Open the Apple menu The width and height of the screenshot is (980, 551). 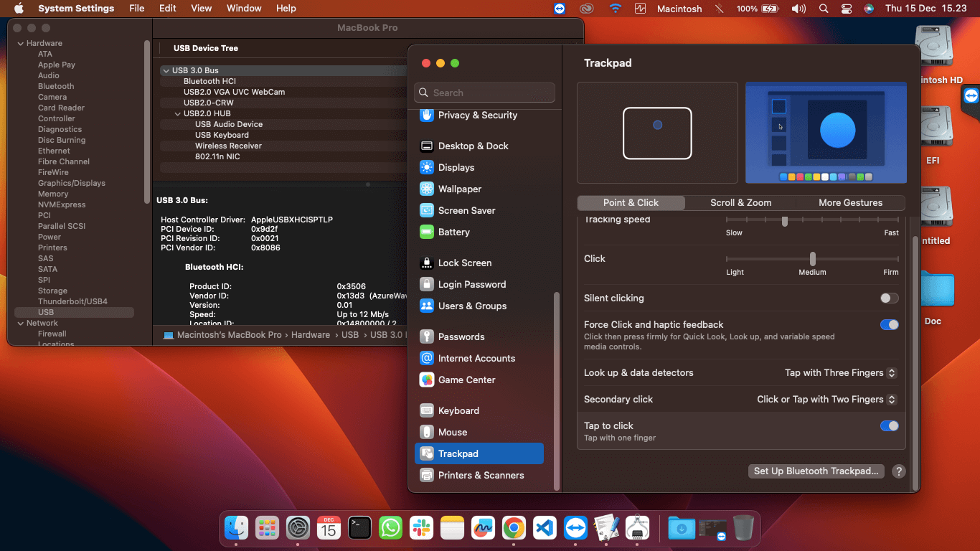(x=19, y=9)
